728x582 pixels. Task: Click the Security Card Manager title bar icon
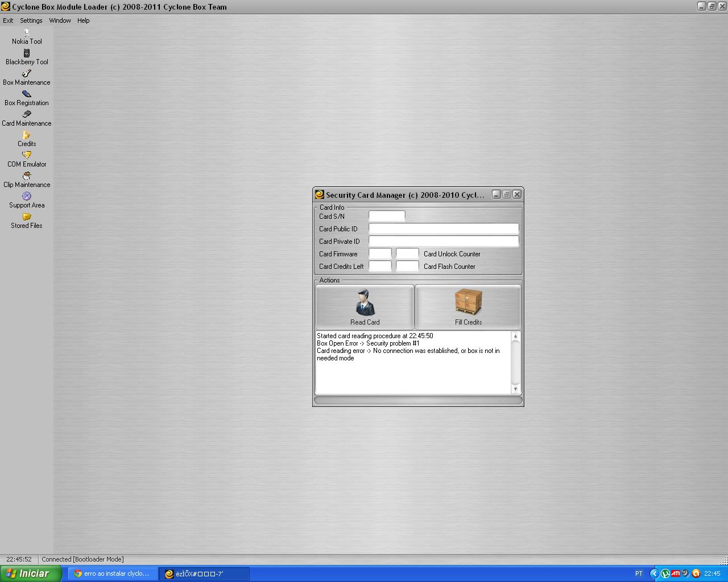pos(320,194)
